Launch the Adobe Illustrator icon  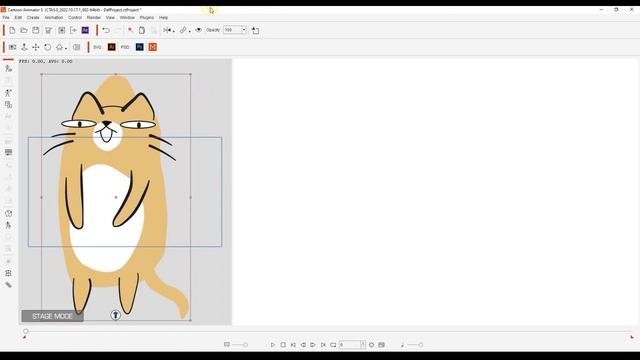pyautogui.click(x=111, y=47)
